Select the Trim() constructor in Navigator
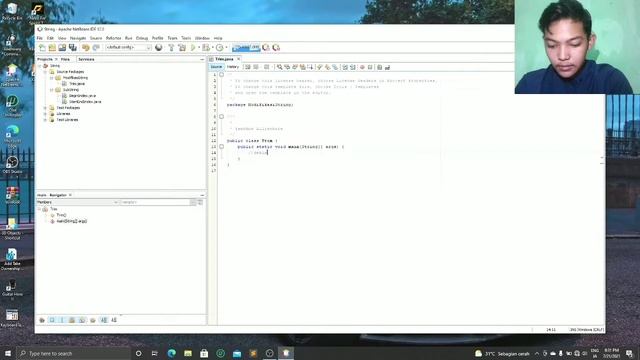640x360 pixels. pyautogui.click(x=61, y=215)
